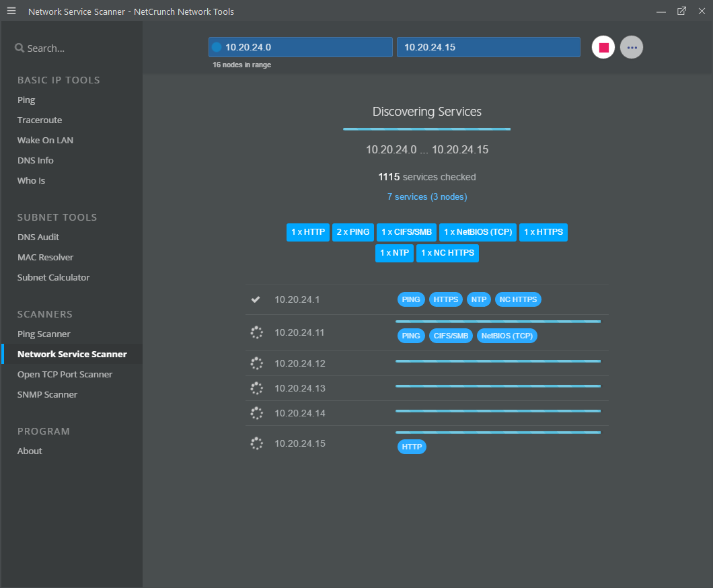Open DNS Info tool
This screenshot has height=588, width=713.
click(x=35, y=160)
